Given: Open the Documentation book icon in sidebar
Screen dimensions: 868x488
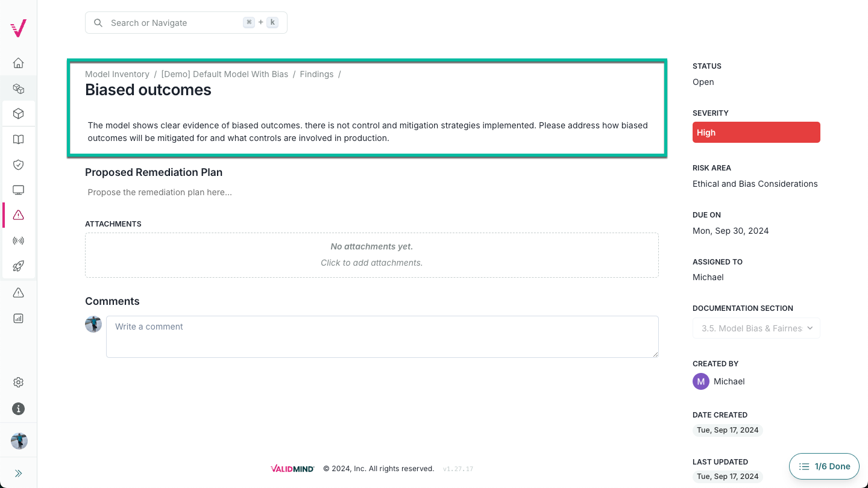Looking at the screenshot, I should [18, 139].
